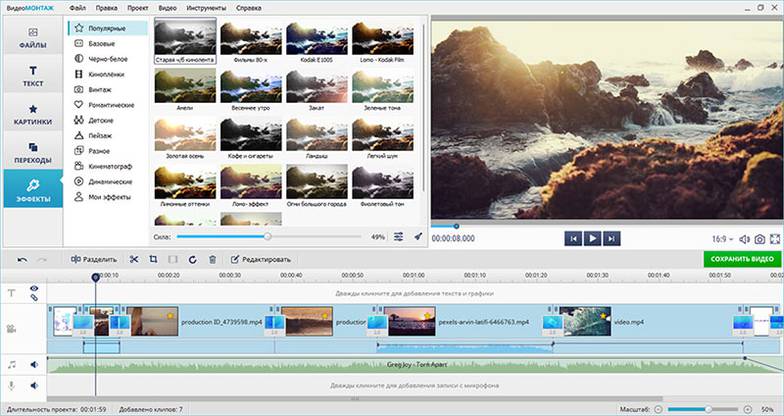Open the Переходы section in sidebar

click(x=33, y=152)
